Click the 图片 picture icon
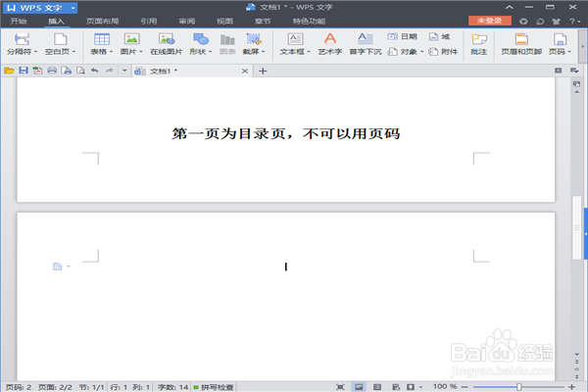This screenshot has height=392, width=588. click(x=131, y=39)
